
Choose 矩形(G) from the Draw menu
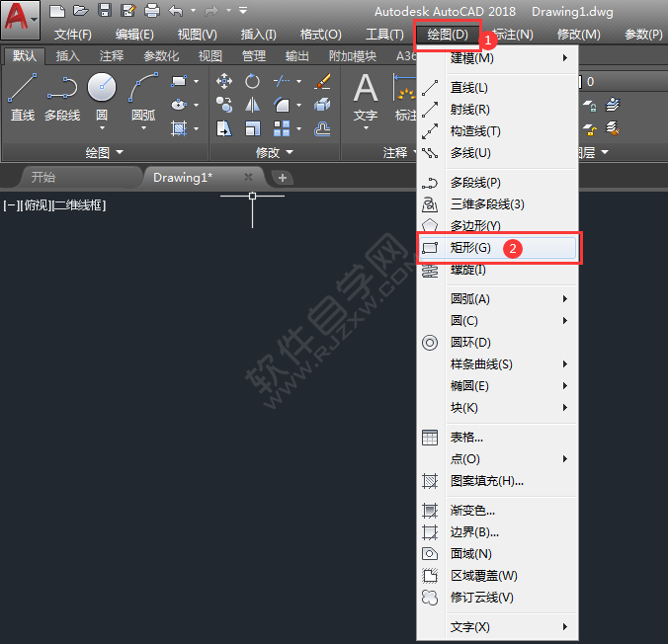tap(497, 248)
